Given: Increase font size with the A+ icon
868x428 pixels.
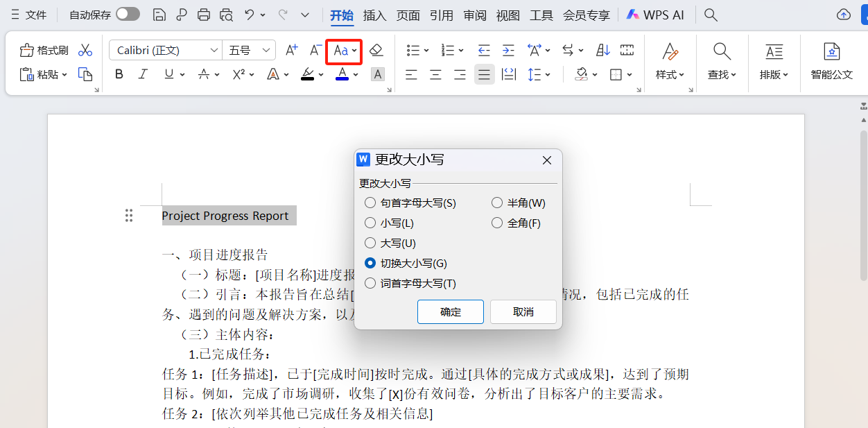Looking at the screenshot, I should pos(290,50).
